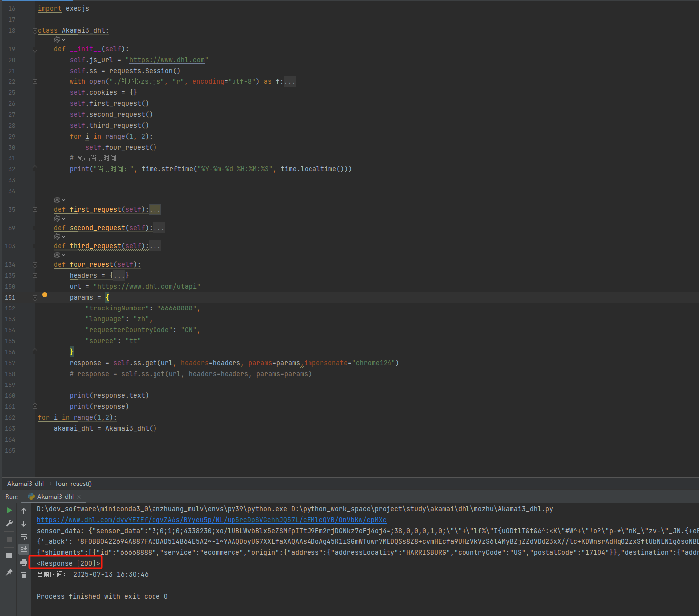Expand folded headers dictionary
Image resolution: width=699 pixels, height=616 pixels.
tap(35, 276)
